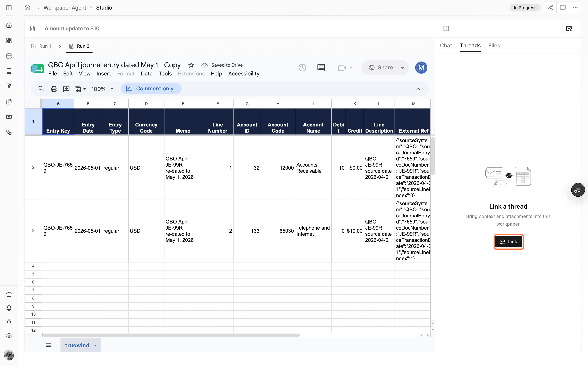Open the dashboard grid icon in sidebar

coord(9,40)
